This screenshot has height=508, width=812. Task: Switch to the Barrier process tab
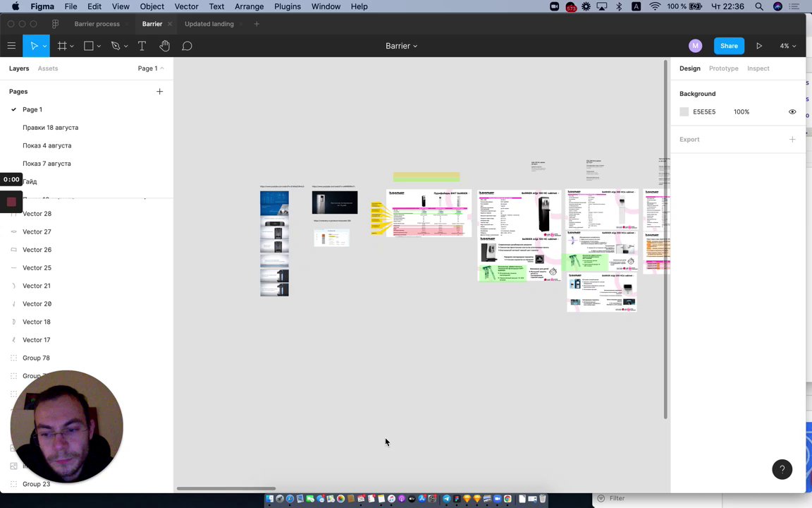click(97, 24)
